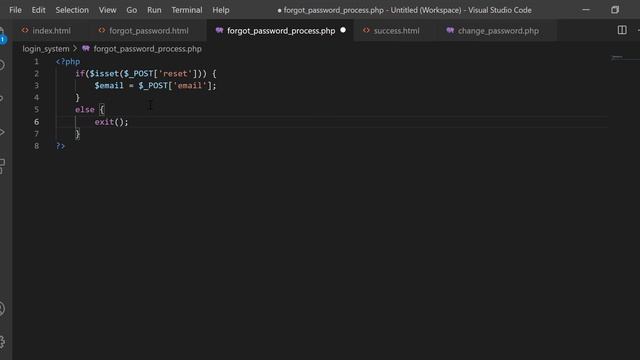Screen dimensions: 640x360
Task: Click the $isset text on line 2
Action: click(104, 73)
